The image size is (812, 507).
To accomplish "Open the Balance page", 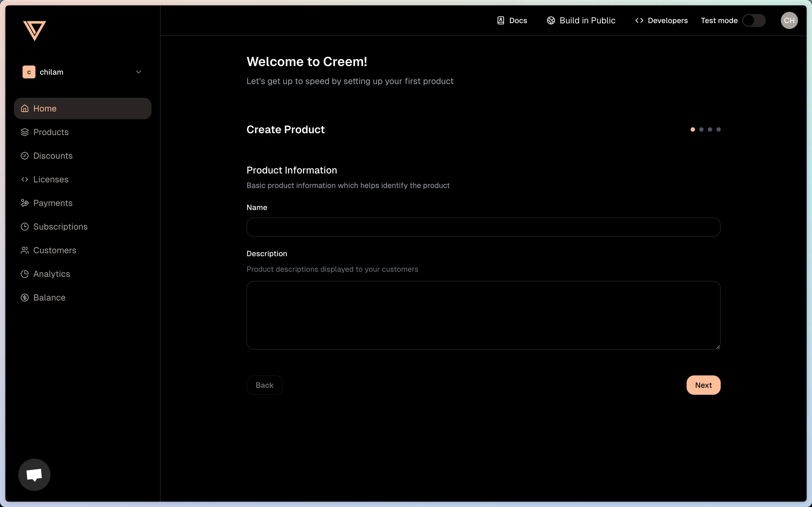I will pyautogui.click(x=83, y=298).
